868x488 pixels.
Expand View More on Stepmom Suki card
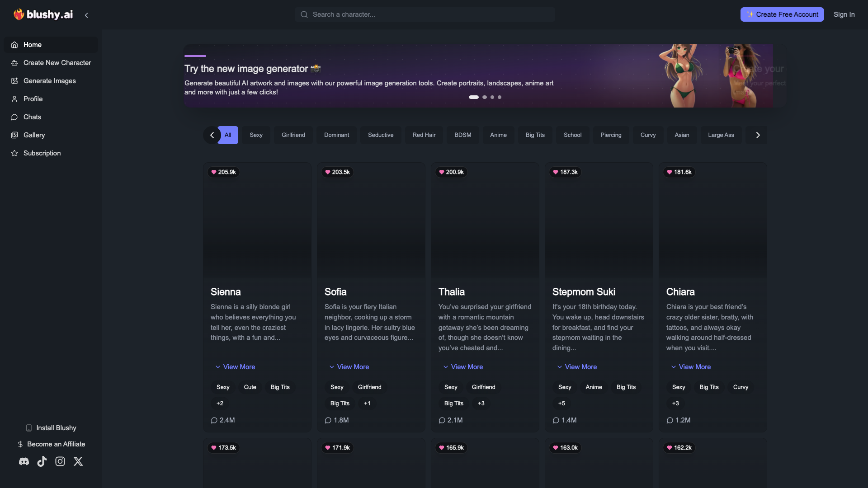click(x=577, y=367)
